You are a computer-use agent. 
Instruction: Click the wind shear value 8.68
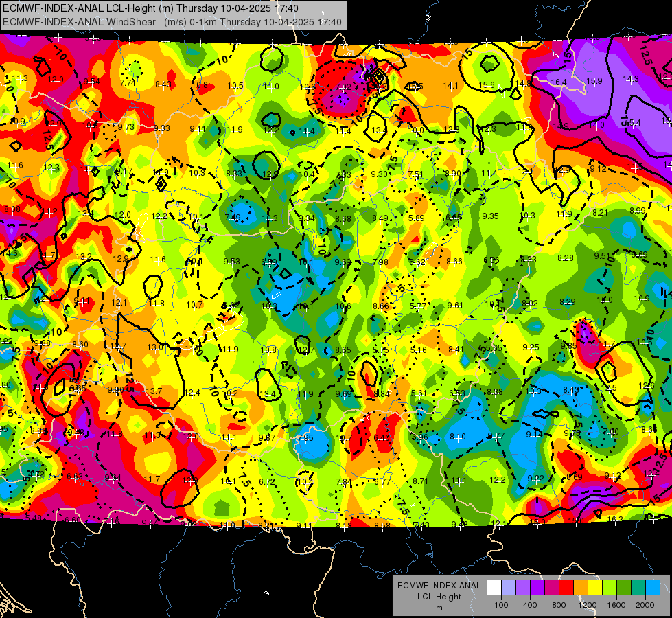pos(343,219)
